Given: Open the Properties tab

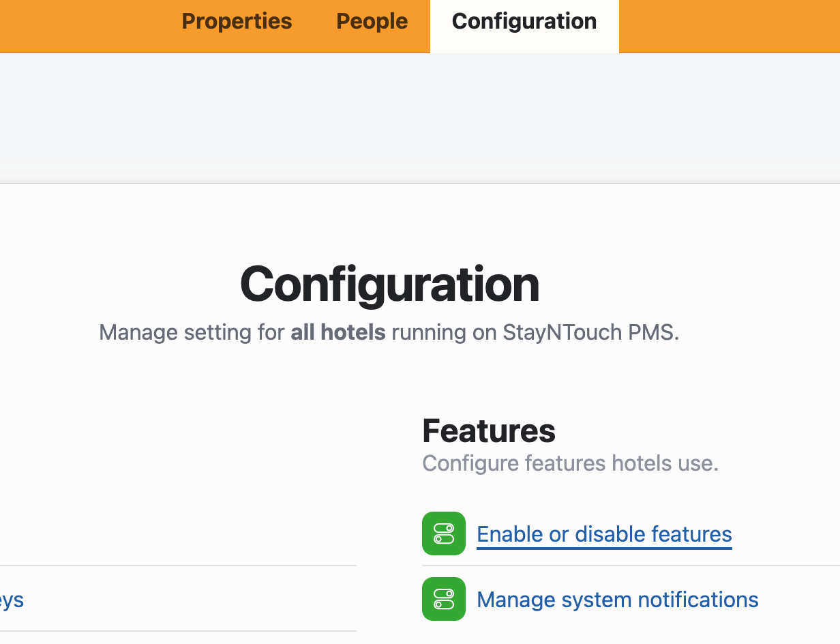Looking at the screenshot, I should click(237, 22).
